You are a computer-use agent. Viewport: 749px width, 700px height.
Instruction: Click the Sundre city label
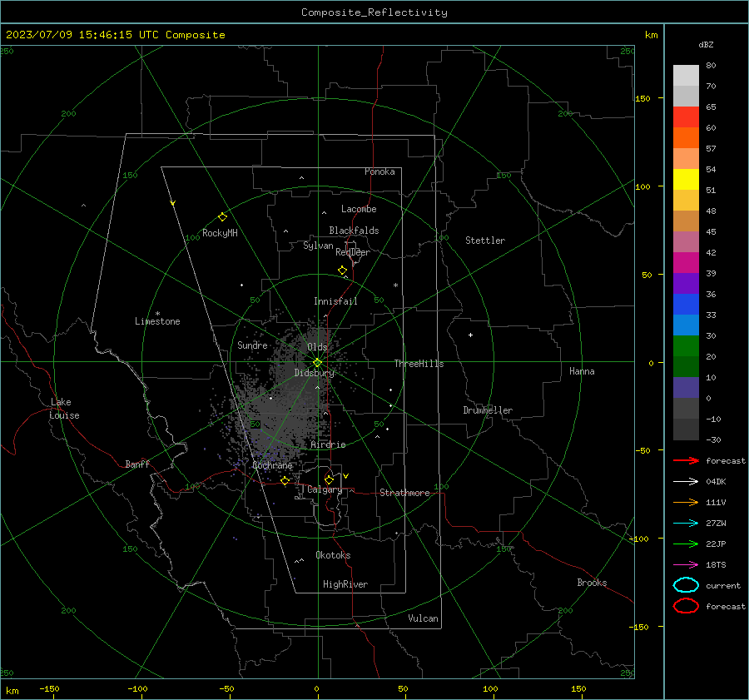pyautogui.click(x=252, y=345)
